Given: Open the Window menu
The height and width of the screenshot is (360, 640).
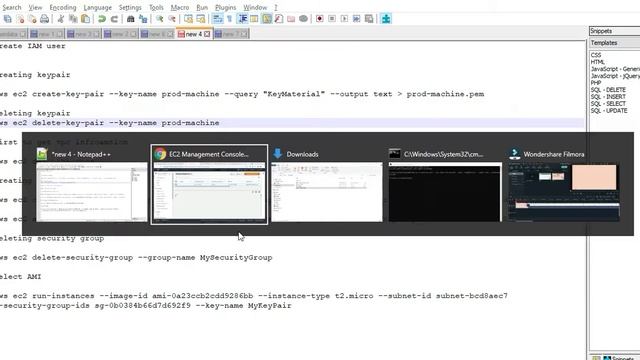Looking at the screenshot, I should tap(255, 7).
